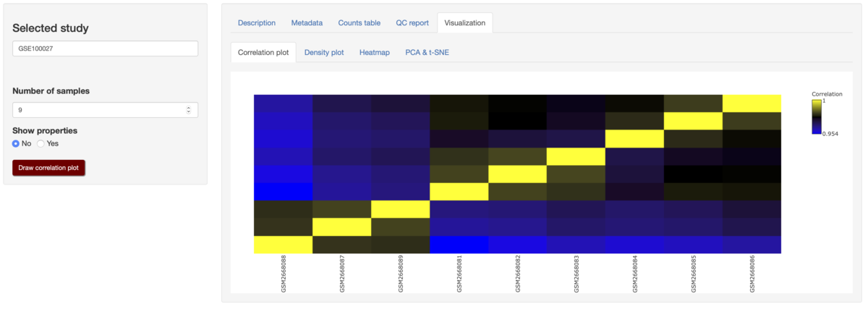Click the Selected study input field

(105, 48)
